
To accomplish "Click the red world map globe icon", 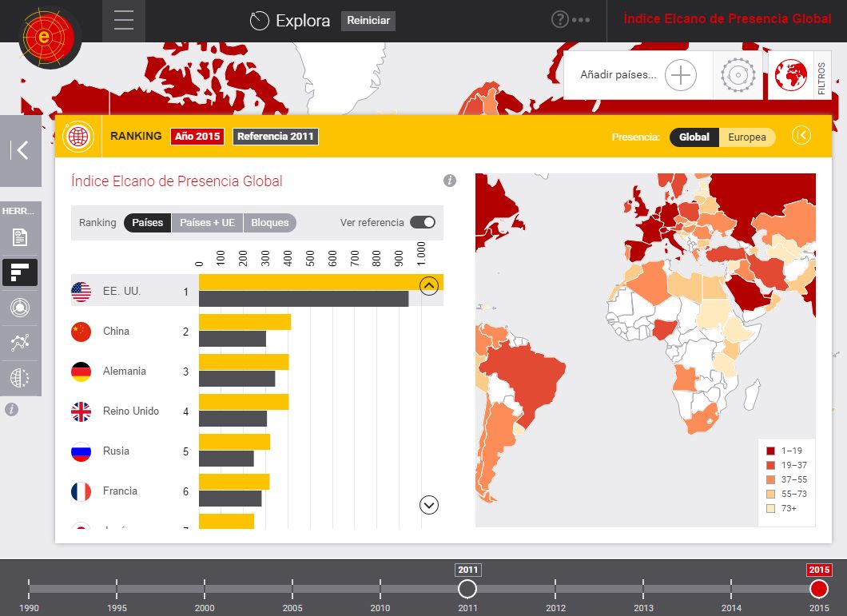I will pyautogui.click(x=791, y=75).
